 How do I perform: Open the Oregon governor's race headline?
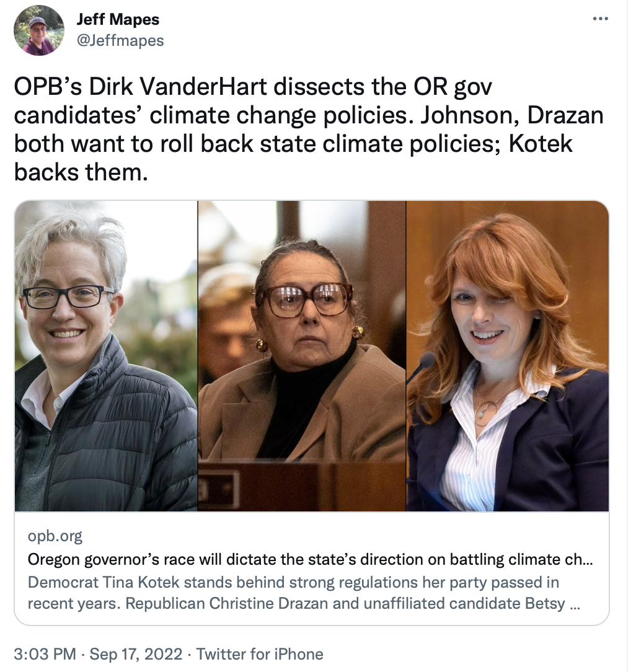tap(310, 560)
